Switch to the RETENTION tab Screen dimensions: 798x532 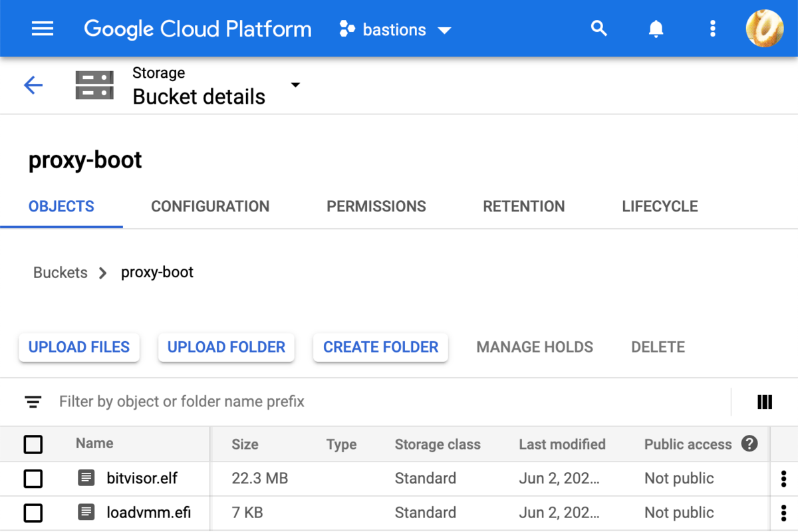[524, 206]
